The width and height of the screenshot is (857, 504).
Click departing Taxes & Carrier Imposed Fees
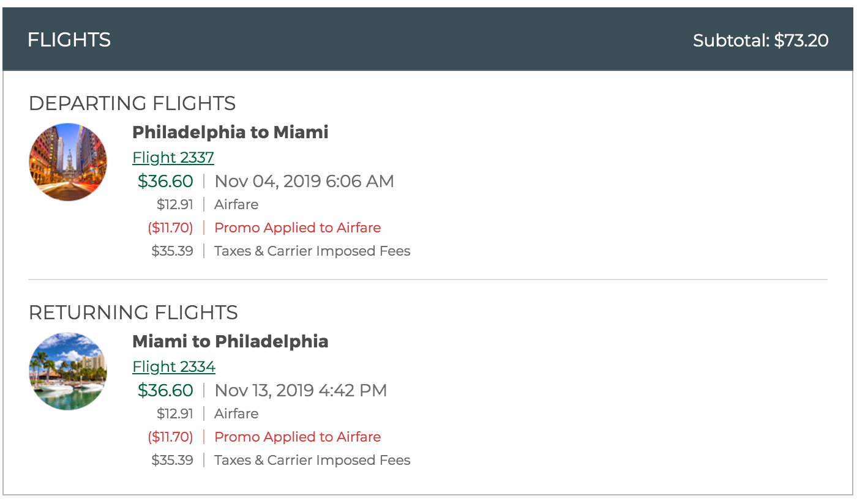click(x=312, y=251)
